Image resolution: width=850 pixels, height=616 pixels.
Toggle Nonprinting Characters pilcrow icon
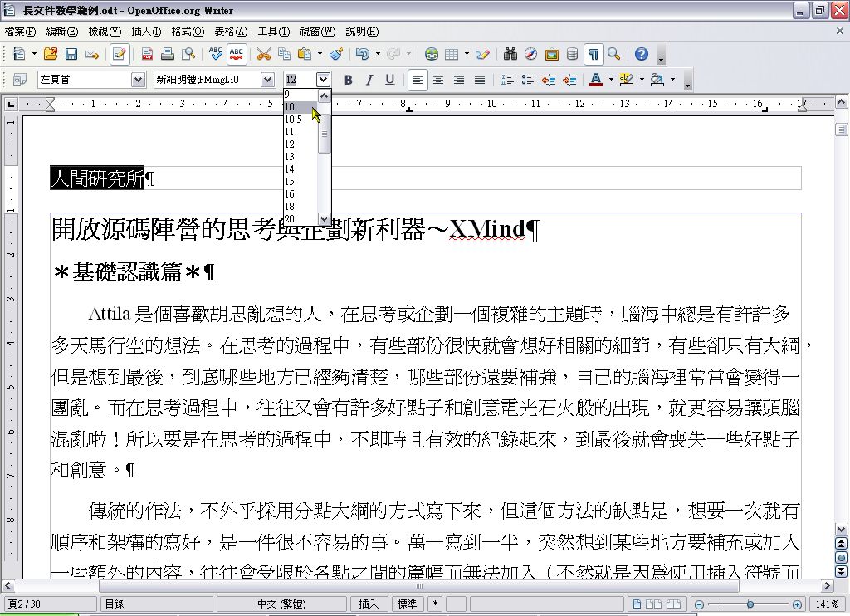pos(594,54)
